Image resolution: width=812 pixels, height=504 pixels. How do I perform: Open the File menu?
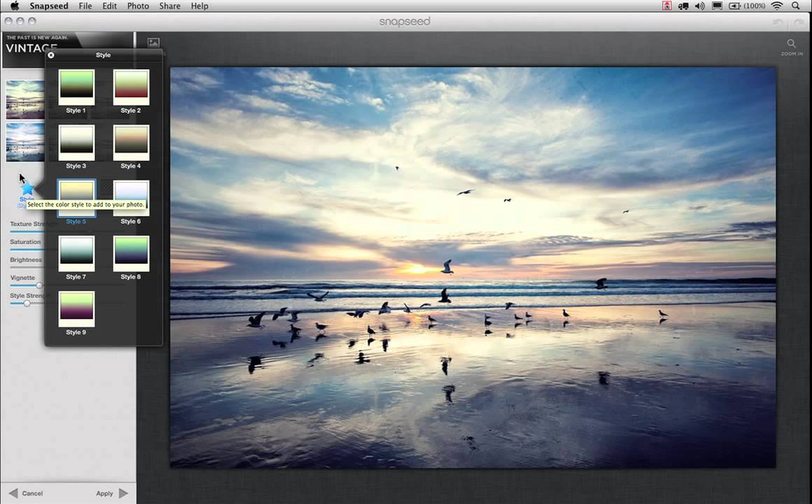tap(85, 6)
